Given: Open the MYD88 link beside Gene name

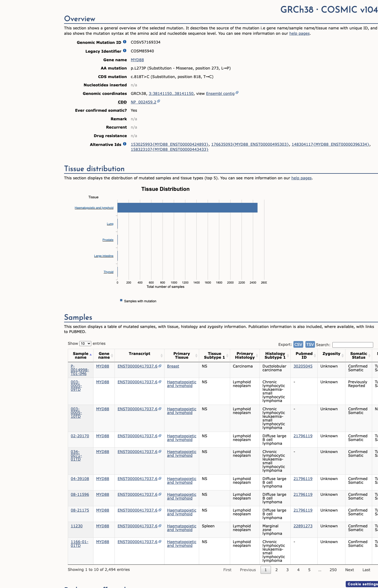Looking at the screenshot, I should 137,60.
